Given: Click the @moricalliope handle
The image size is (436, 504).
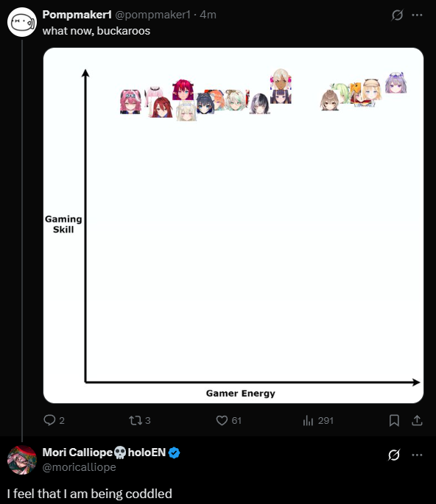Looking at the screenshot, I should (x=79, y=467).
